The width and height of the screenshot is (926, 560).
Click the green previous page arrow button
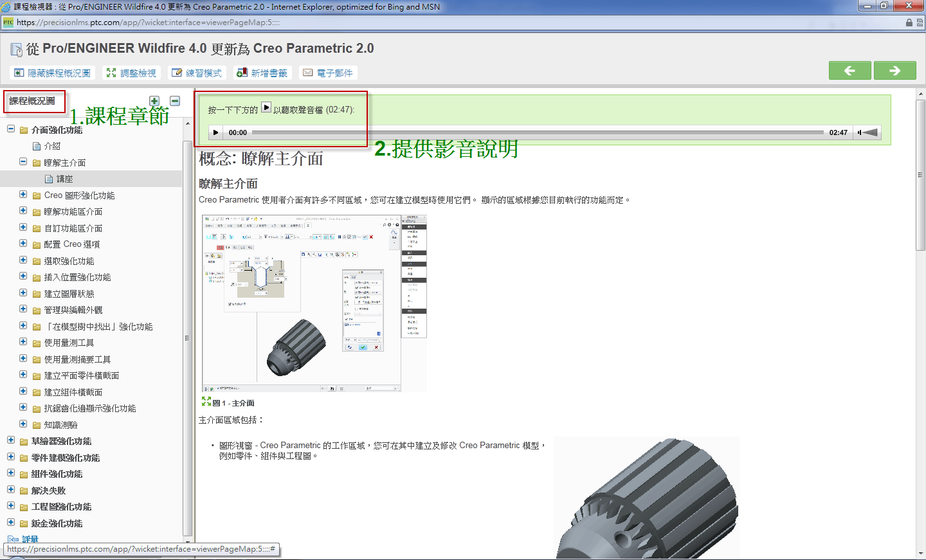(x=849, y=71)
